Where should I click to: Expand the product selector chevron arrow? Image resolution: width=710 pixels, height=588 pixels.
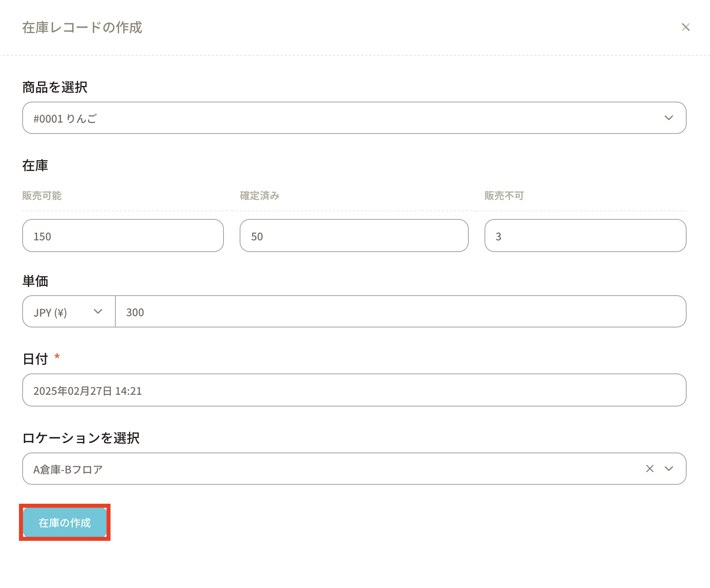(668, 118)
